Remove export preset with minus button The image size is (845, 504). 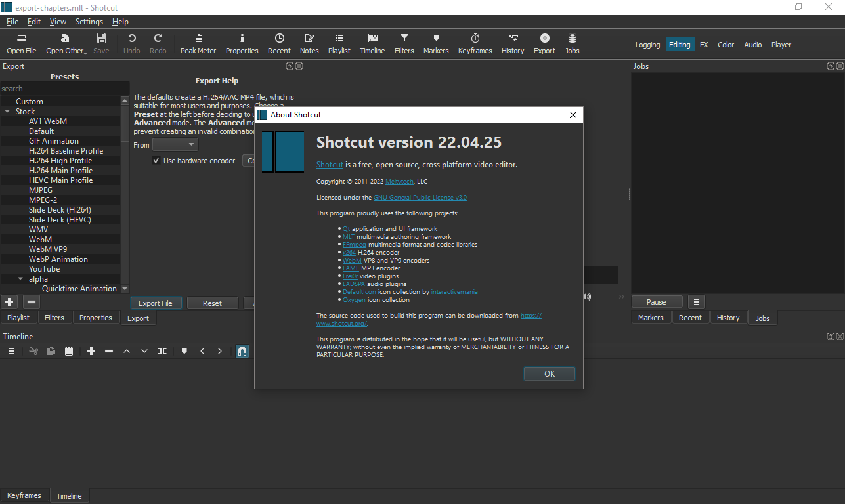(x=32, y=302)
